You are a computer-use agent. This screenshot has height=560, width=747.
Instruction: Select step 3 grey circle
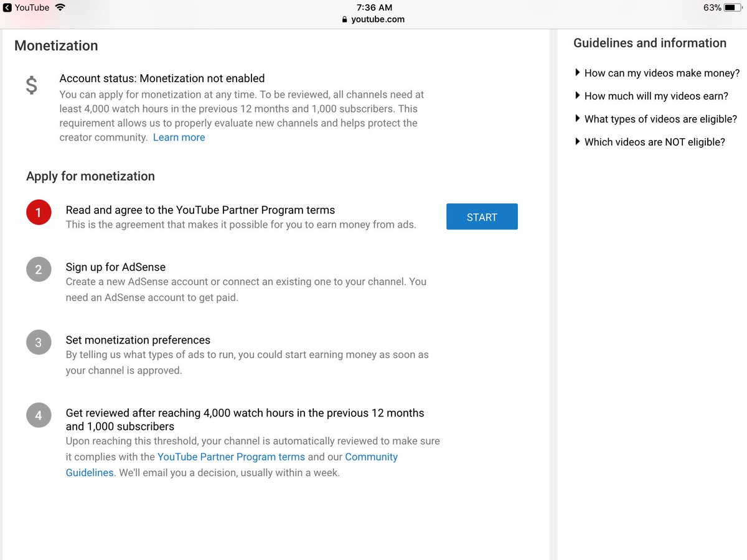pyautogui.click(x=39, y=342)
